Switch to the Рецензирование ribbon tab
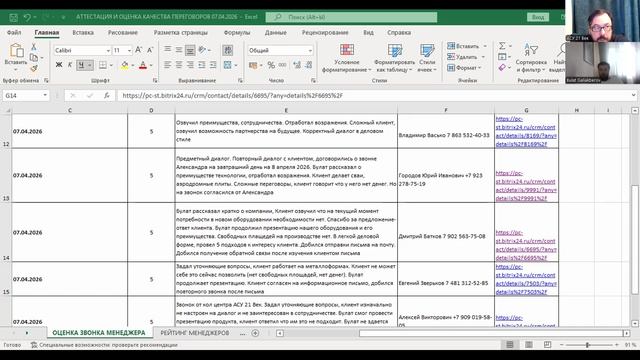The width and height of the screenshot is (640, 360). click(325, 32)
